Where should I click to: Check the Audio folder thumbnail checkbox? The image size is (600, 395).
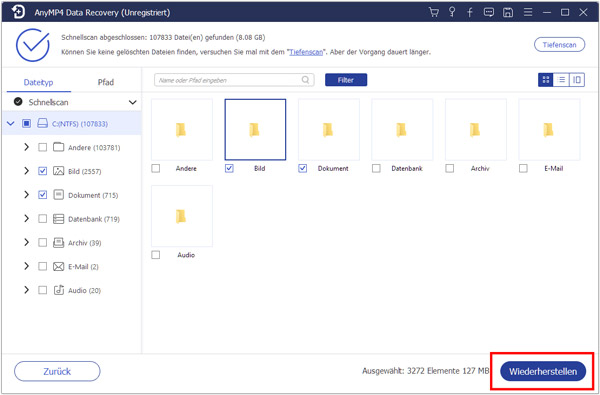tap(155, 255)
